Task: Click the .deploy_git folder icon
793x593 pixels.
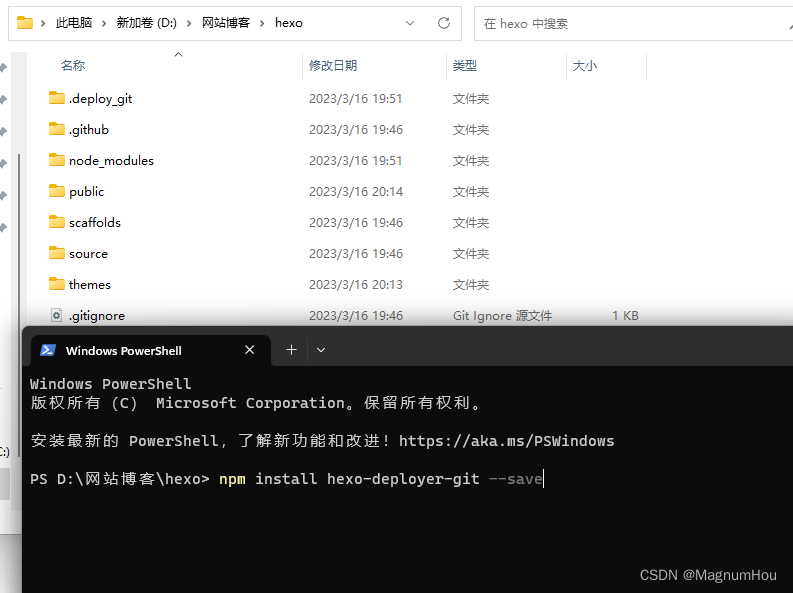Action: click(x=56, y=98)
